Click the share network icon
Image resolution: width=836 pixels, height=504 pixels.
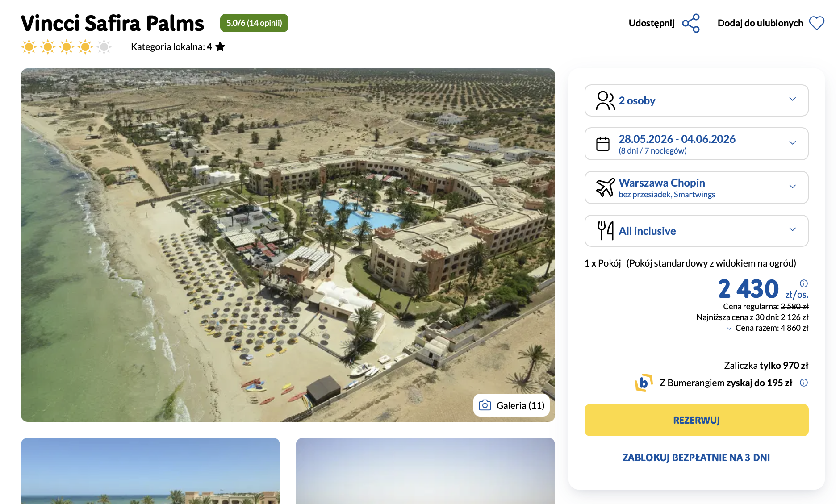691,23
